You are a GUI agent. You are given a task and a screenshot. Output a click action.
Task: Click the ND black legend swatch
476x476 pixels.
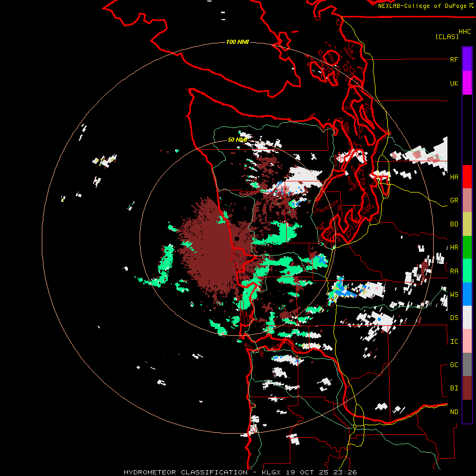467,411
